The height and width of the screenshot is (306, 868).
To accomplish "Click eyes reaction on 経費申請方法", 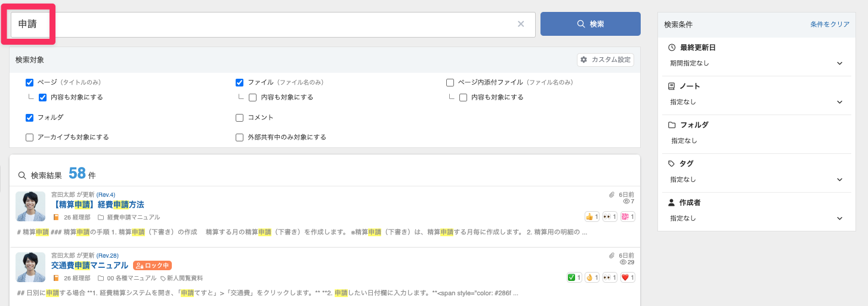I will point(610,217).
